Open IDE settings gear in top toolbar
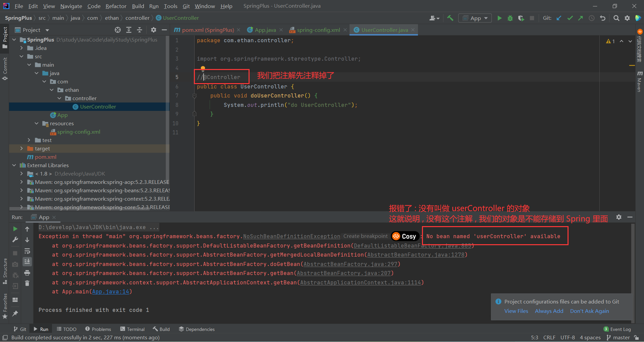 pyautogui.click(x=627, y=18)
